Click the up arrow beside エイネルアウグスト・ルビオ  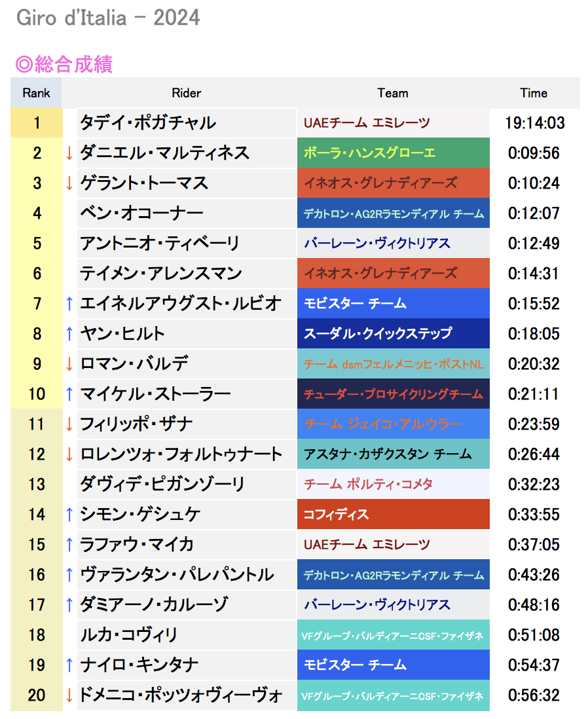click(69, 304)
